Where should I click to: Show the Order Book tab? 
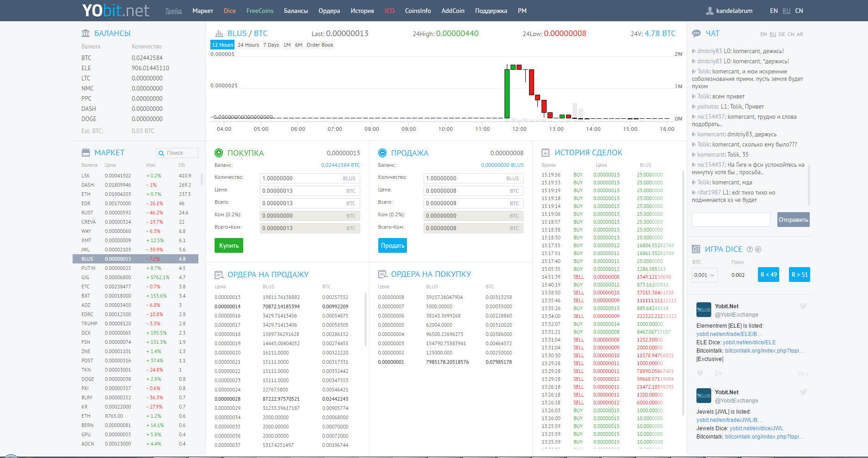click(x=320, y=45)
